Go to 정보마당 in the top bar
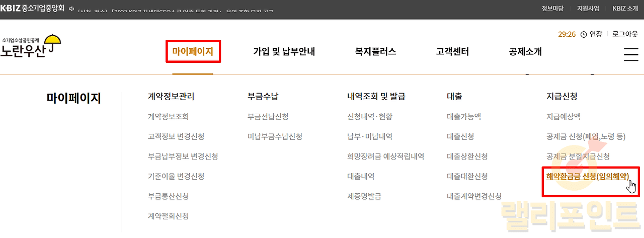Viewport: 644px width, 238px height. pos(552,9)
